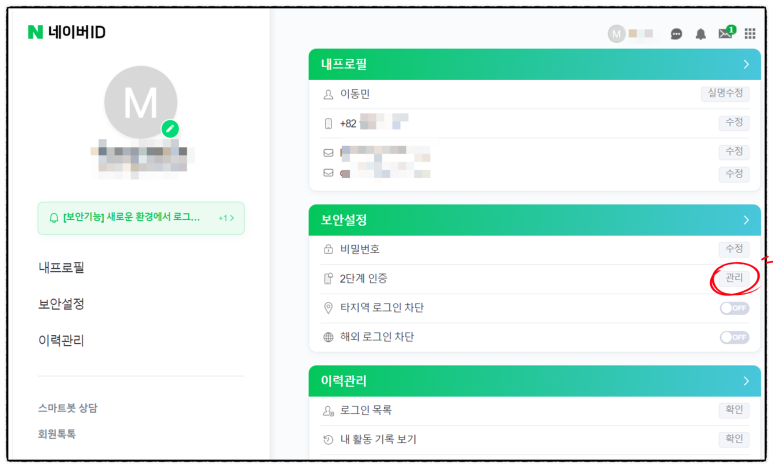Screen dimensions: 773x468
Task: Toggle 타지역 로그인 차단 switch
Action: click(734, 308)
